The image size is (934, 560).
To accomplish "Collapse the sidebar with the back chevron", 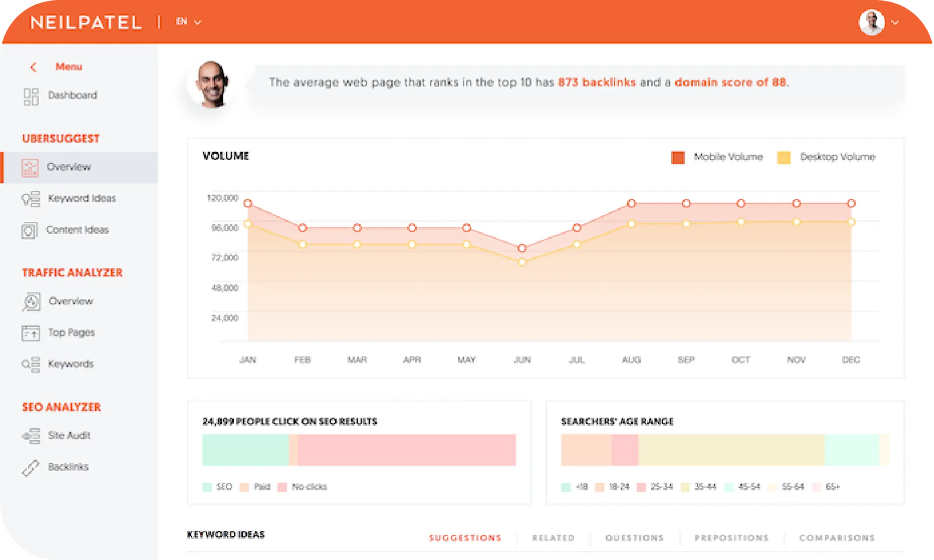I will click(x=33, y=67).
